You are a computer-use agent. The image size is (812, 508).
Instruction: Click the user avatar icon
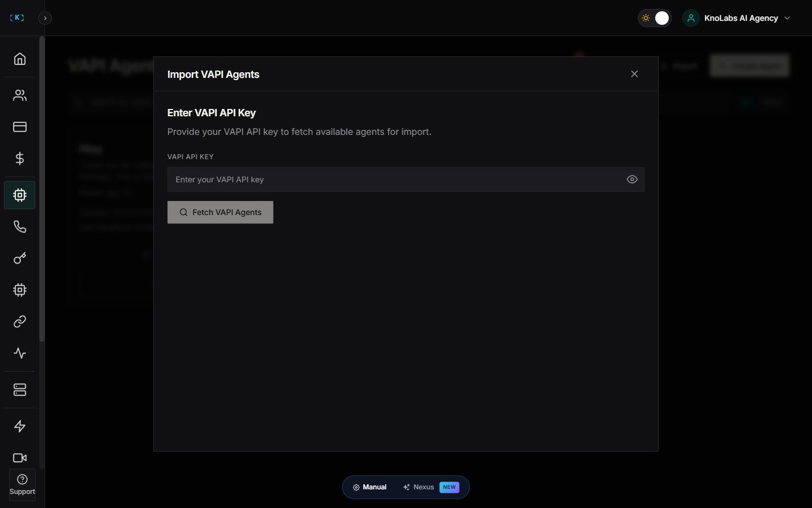pos(691,18)
